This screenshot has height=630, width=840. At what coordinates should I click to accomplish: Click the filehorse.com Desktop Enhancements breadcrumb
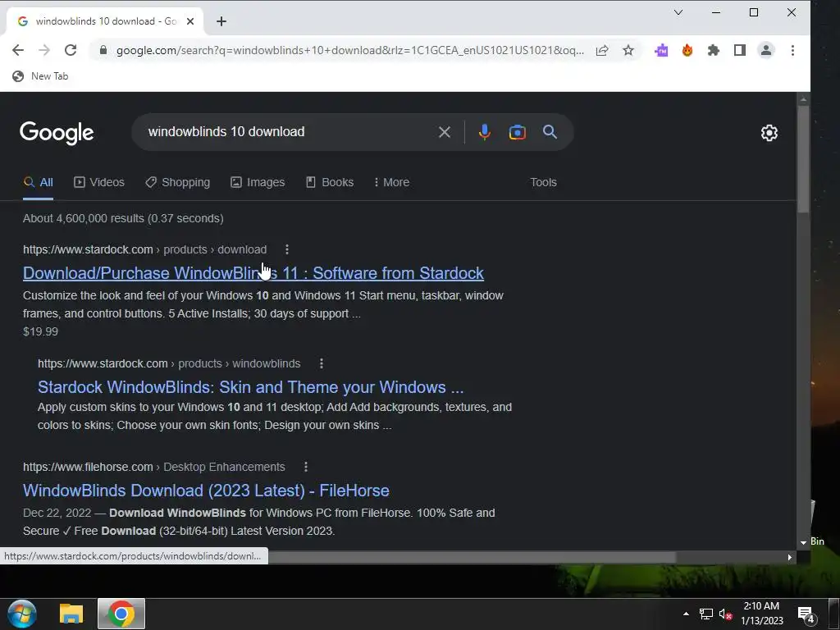pos(153,467)
